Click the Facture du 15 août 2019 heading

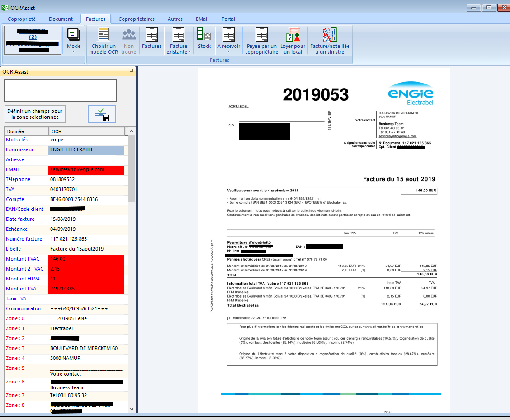399,179
